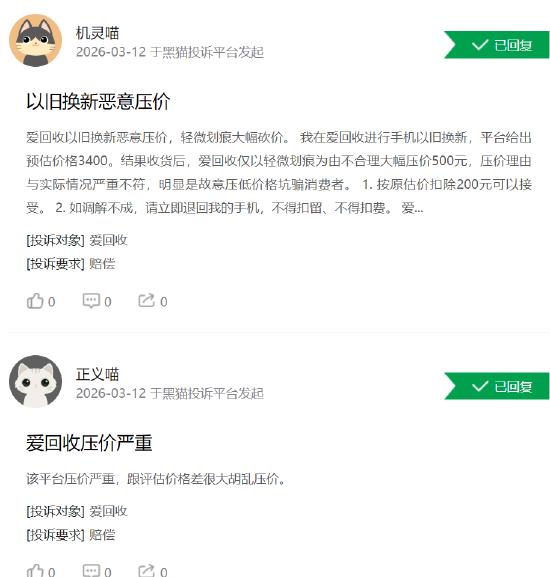Click 赔偿 complaint demand in second post
550x577 pixels.
[102, 535]
